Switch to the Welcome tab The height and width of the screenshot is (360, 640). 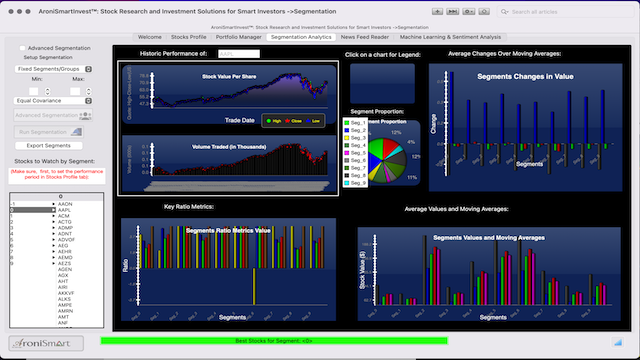click(x=150, y=37)
